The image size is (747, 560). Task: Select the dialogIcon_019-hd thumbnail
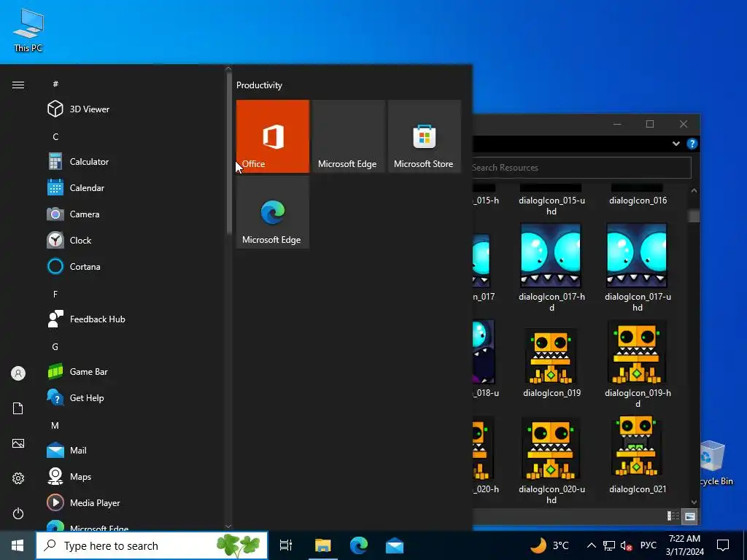pyautogui.click(x=637, y=352)
